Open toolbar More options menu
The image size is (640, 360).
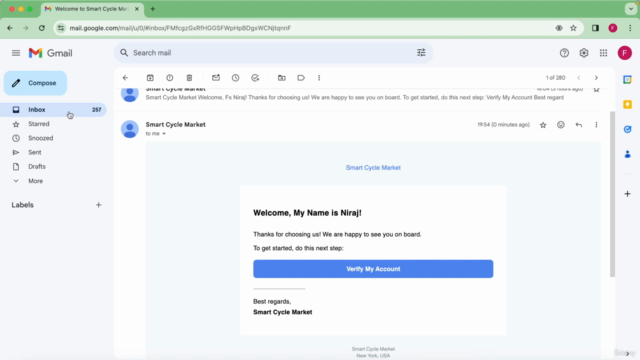[319, 78]
